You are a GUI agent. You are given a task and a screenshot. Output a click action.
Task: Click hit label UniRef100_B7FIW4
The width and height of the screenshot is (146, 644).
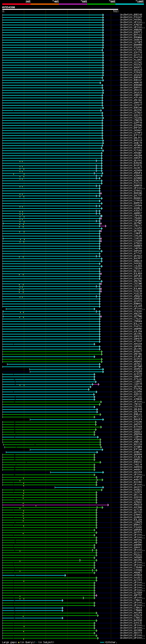point(131,450)
